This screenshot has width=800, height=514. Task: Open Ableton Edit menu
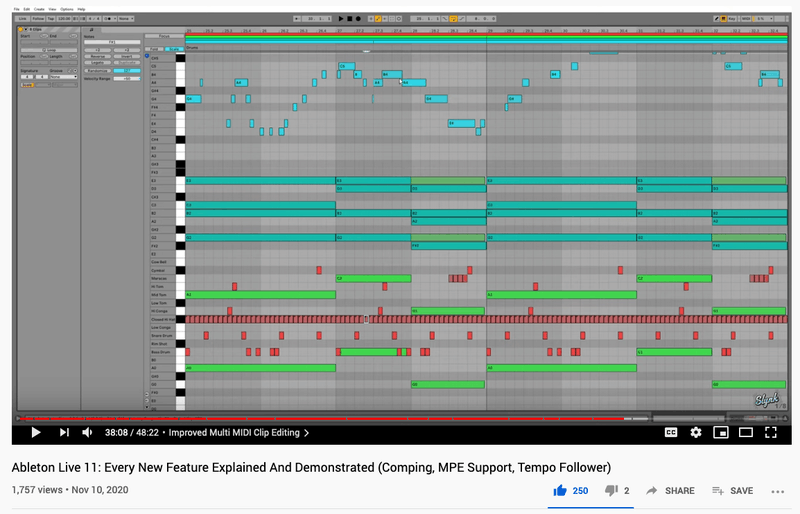click(27, 9)
